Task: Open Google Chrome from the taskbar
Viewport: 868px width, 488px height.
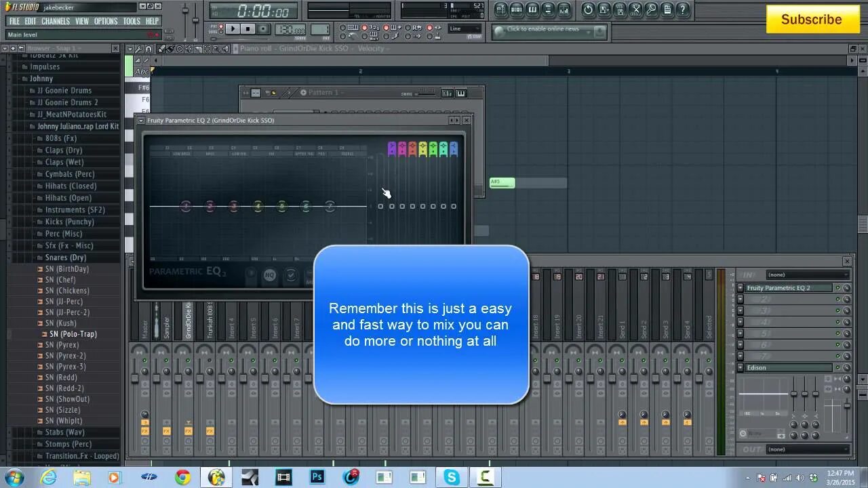Action: click(182, 477)
